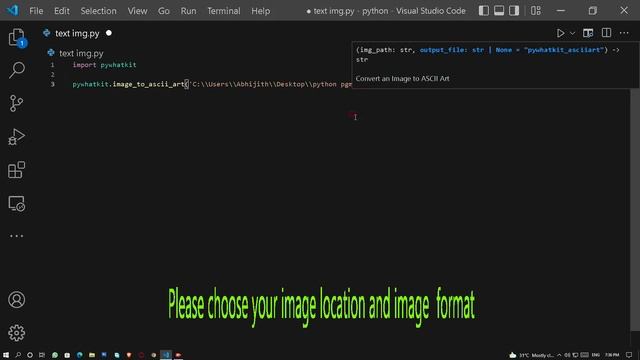Image resolution: width=640 pixels, height=360 pixels.
Task: Open Customize Layout control
Action: tap(536, 11)
